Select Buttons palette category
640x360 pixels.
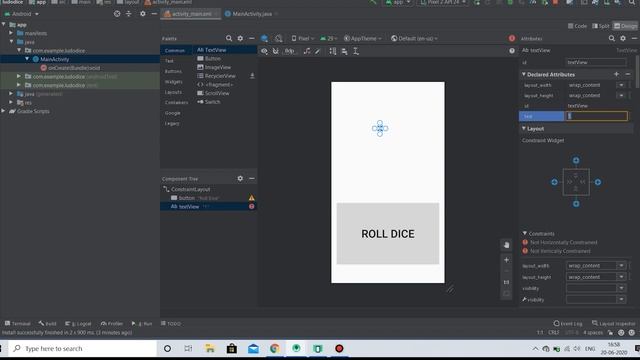[173, 71]
